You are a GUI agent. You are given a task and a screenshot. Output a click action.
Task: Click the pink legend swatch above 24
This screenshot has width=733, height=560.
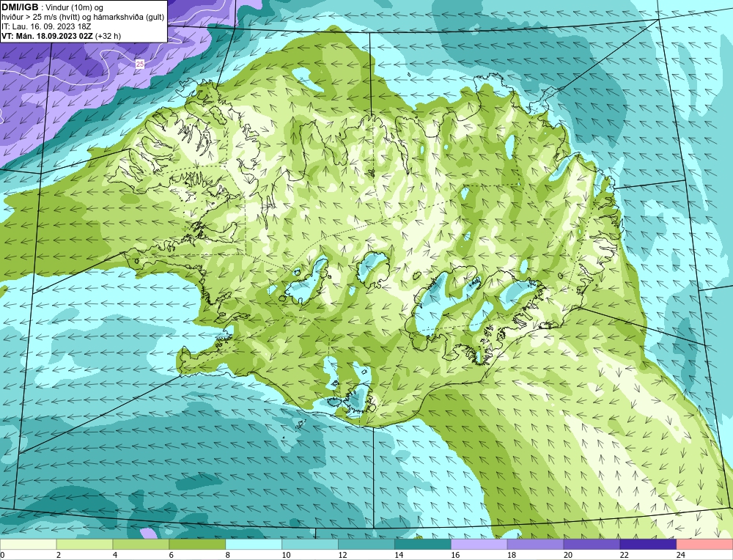pos(705,545)
